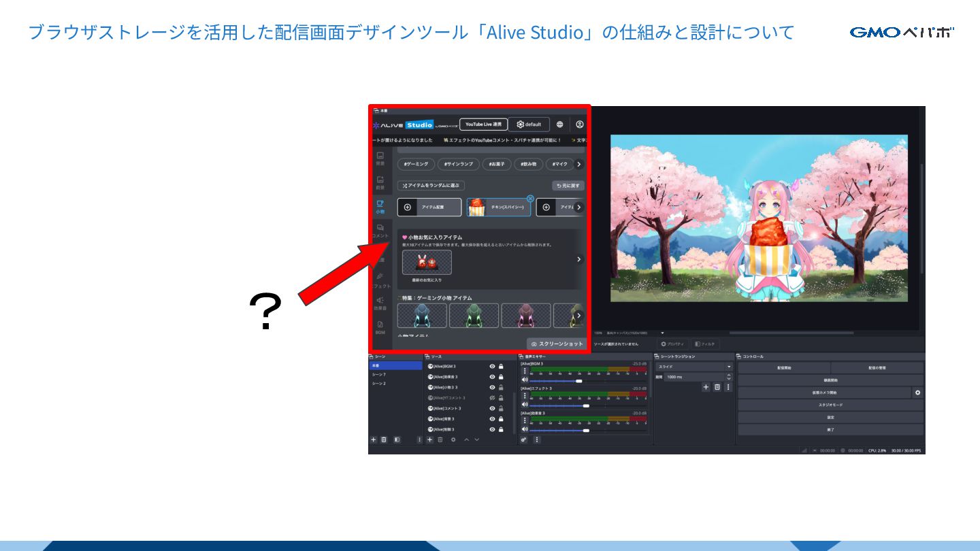Add a new scene with plus icon
The image size is (980, 551).
tap(373, 440)
